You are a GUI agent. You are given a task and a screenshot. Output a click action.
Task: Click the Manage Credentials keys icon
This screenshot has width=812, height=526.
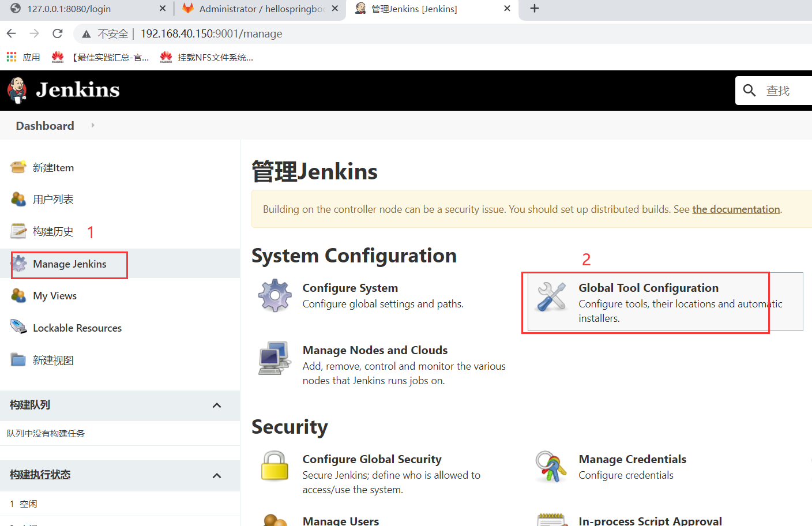(x=551, y=466)
